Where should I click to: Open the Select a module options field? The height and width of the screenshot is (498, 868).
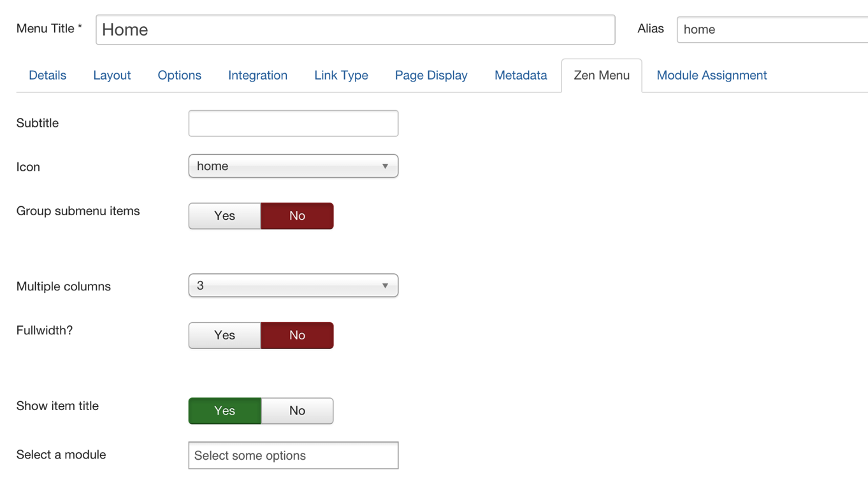click(x=293, y=455)
